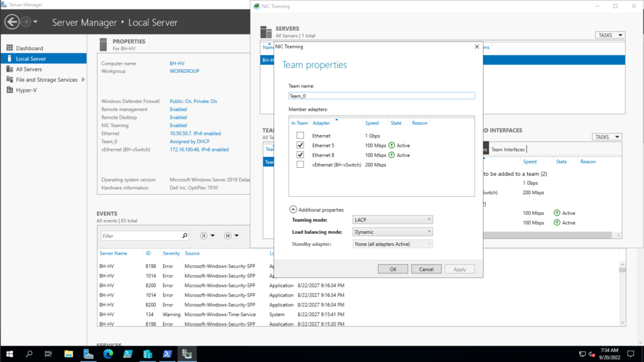Open the Standby adapter dropdown

[392, 244]
